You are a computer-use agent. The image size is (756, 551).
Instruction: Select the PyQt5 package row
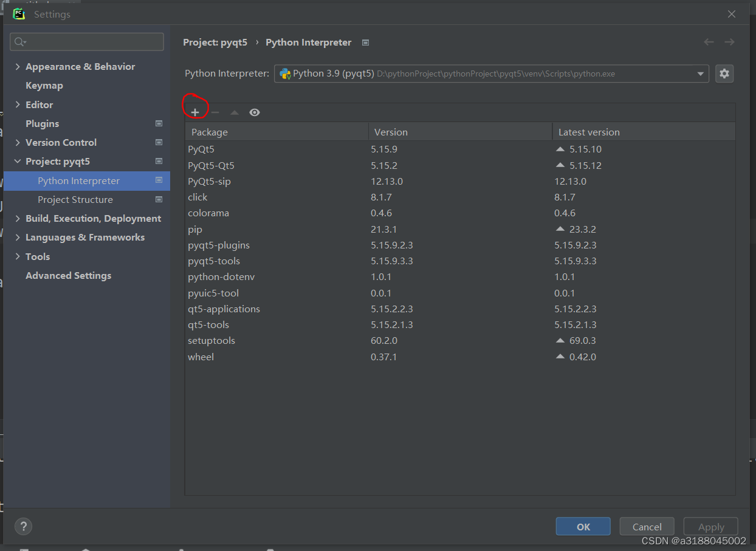click(x=460, y=149)
